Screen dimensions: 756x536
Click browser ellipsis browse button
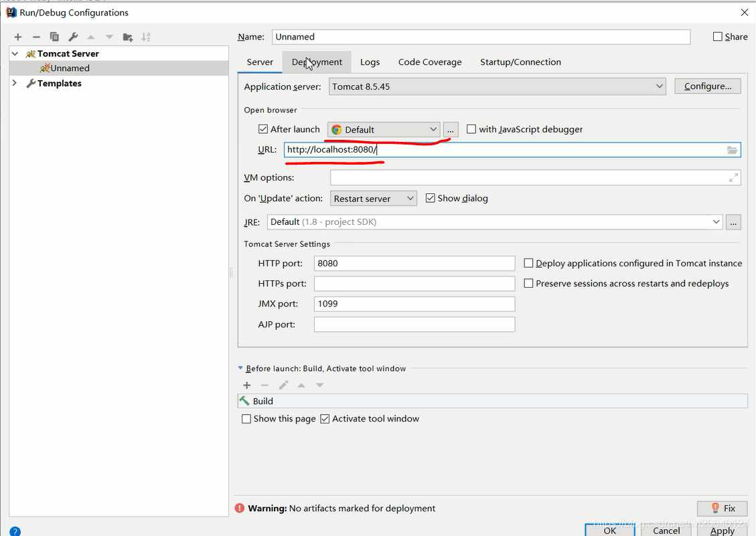[451, 130]
